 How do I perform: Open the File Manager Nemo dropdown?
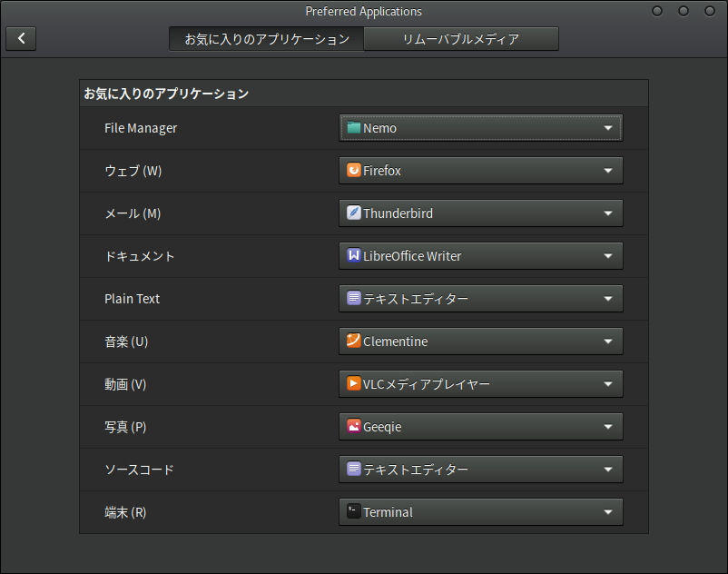tap(481, 128)
